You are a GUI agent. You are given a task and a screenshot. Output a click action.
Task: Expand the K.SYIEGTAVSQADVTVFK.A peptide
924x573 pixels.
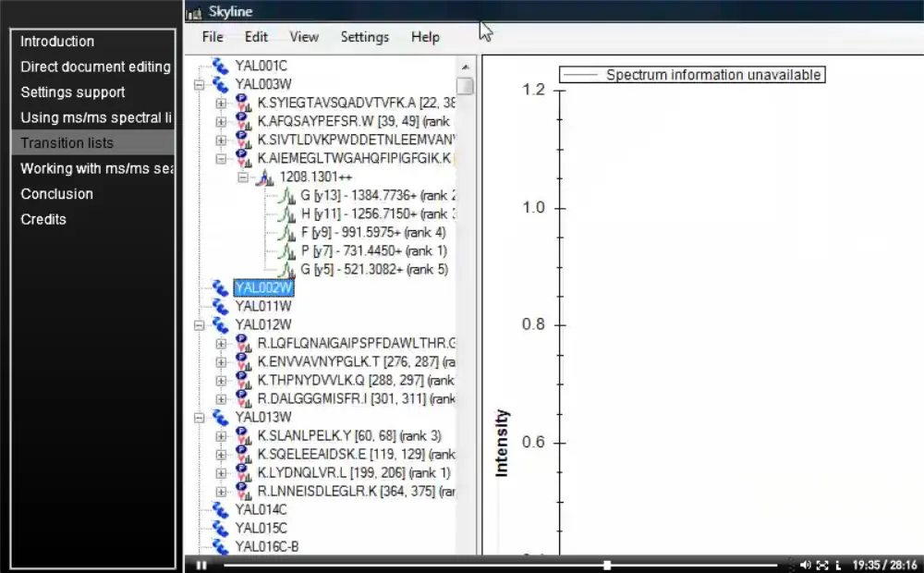[221, 104]
